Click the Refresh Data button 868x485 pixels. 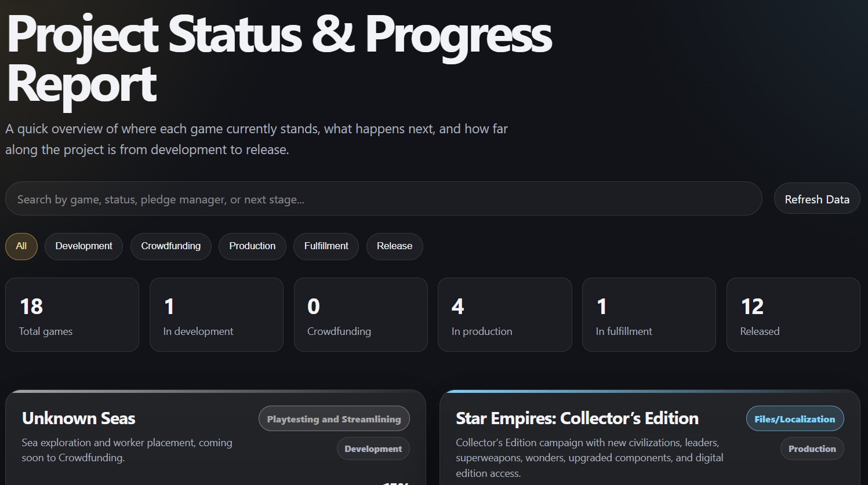point(816,199)
